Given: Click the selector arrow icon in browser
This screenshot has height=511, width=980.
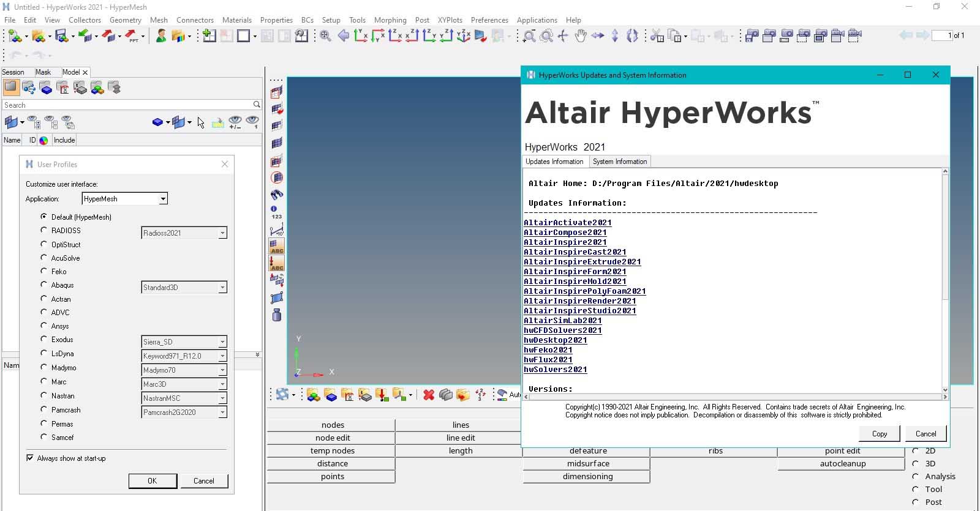Looking at the screenshot, I should coord(201,122).
